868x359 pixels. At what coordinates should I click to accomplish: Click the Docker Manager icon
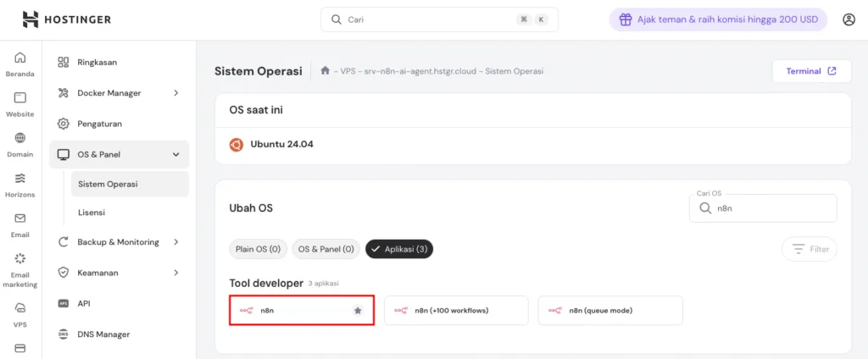tap(64, 93)
